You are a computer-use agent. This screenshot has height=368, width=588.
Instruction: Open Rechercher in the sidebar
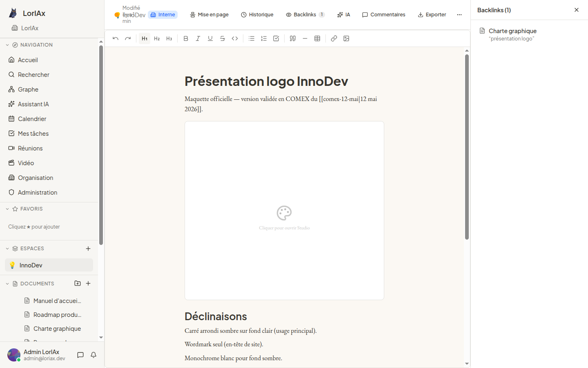(49, 75)
